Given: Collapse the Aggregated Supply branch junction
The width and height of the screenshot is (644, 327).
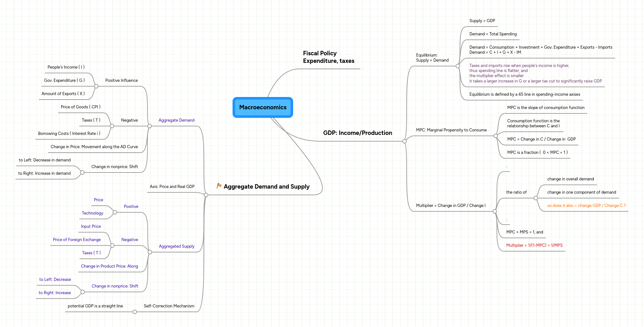Looking at the screenshot, I should point(150,252).
